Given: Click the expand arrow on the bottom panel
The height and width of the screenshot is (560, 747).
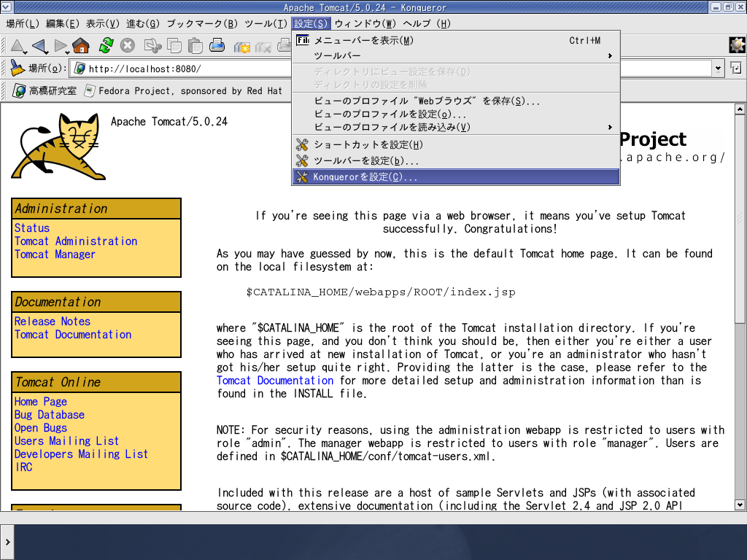Looking at the screenshot, I should tap(7, 542).
